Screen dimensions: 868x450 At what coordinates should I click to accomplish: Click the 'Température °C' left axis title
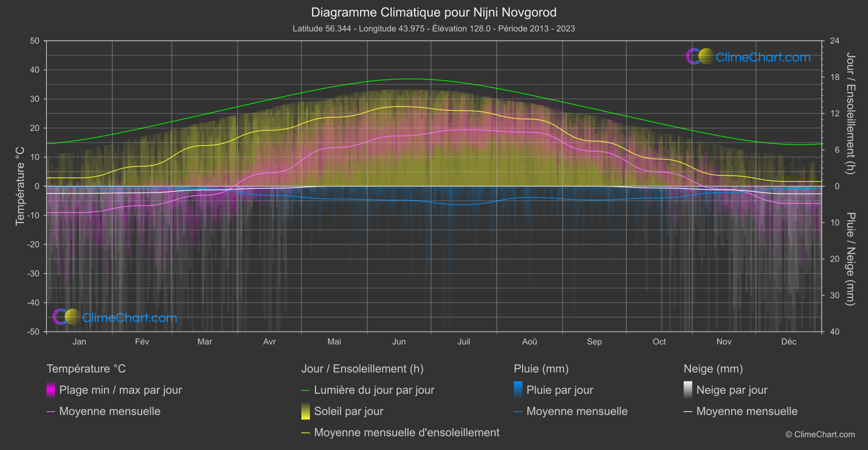pos(20,186)
